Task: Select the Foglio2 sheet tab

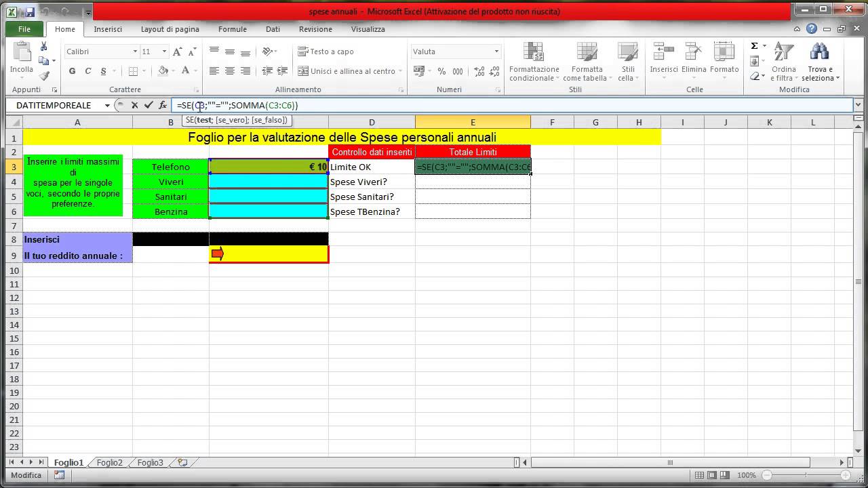Action: coord(110,462)
